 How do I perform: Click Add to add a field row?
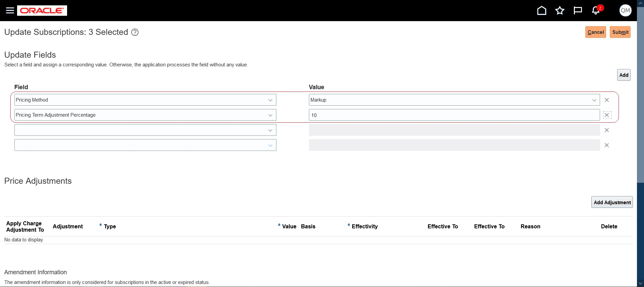624,75
